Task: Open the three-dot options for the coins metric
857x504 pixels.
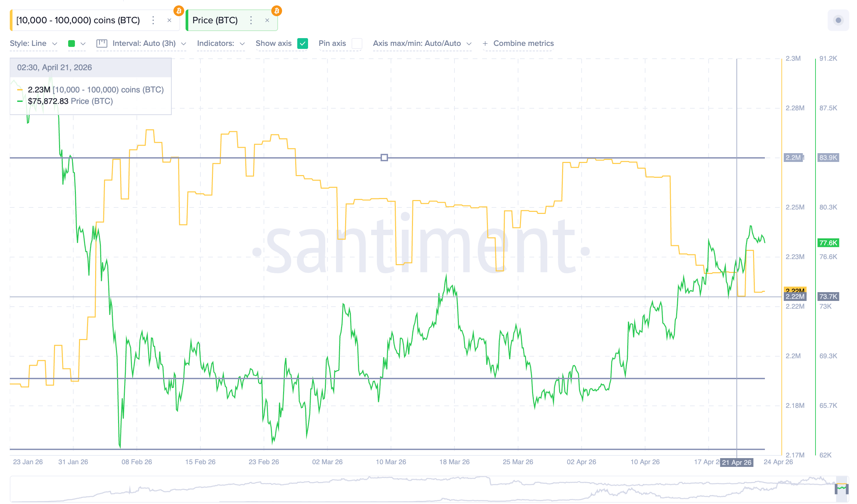Action: click(x=154, y=20)
